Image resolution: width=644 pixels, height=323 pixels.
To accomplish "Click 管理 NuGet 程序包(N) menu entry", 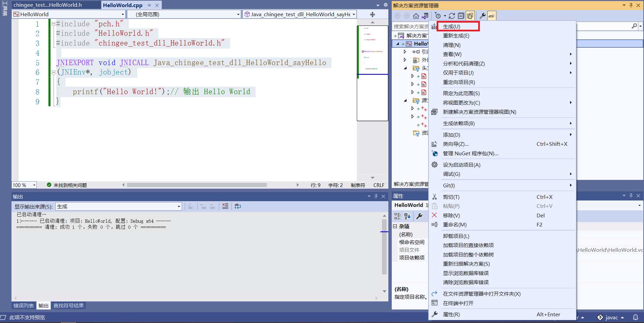I will 471,154.
